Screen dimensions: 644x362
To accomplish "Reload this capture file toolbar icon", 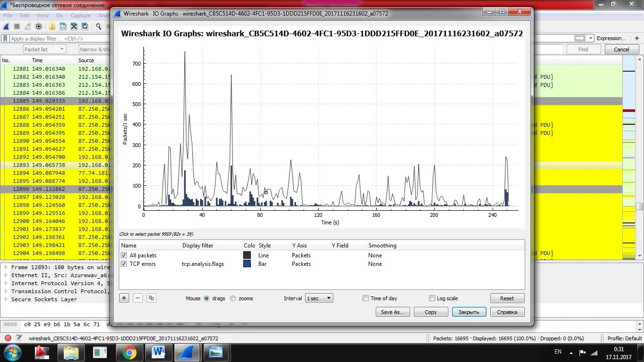I will (x=85, y=27).
